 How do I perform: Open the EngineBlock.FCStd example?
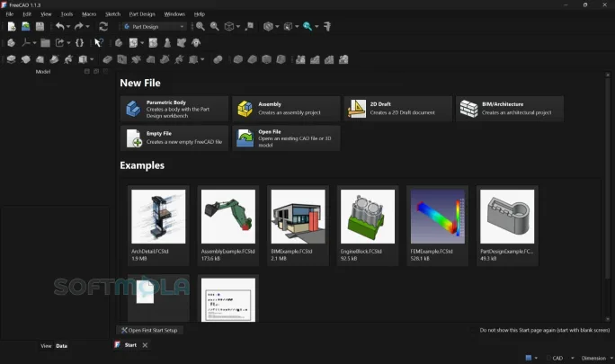pos(368,226)
